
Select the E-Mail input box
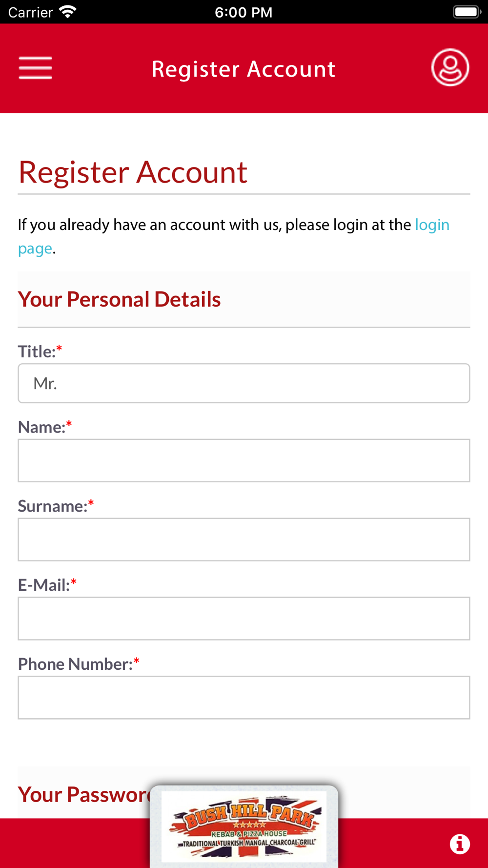coord(244,619)
